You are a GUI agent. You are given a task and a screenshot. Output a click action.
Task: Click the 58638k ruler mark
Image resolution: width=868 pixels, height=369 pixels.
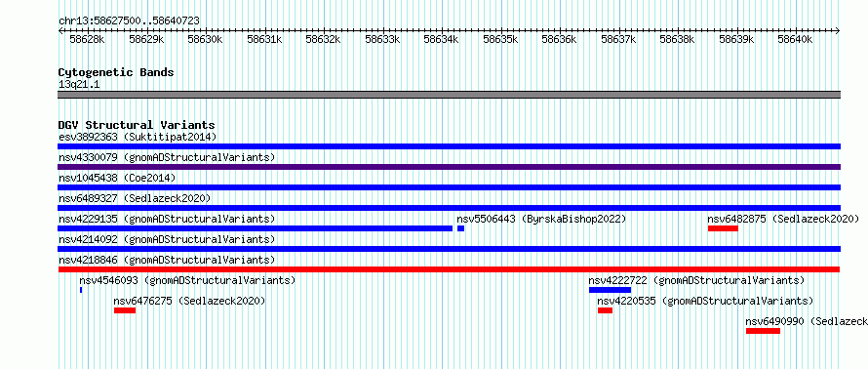click(677, 39)
